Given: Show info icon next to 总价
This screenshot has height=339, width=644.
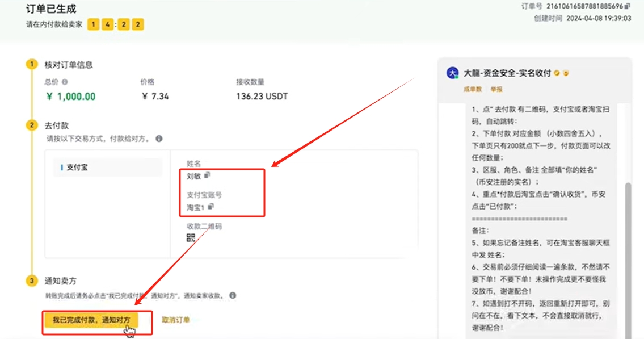Looking at the screenshot, I should point(65,82).
